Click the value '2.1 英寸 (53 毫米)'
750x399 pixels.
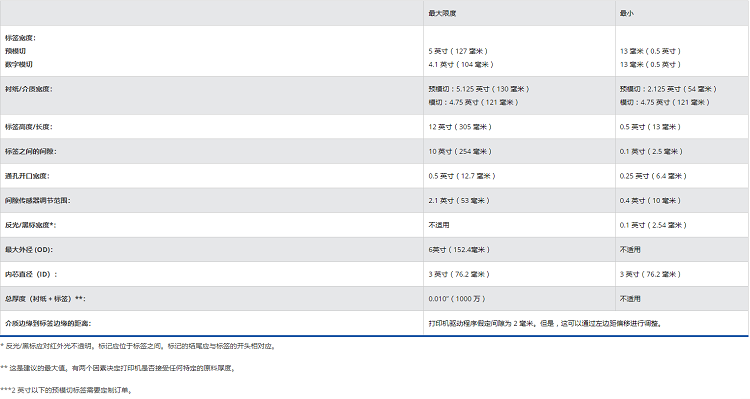tap(459, 201)
